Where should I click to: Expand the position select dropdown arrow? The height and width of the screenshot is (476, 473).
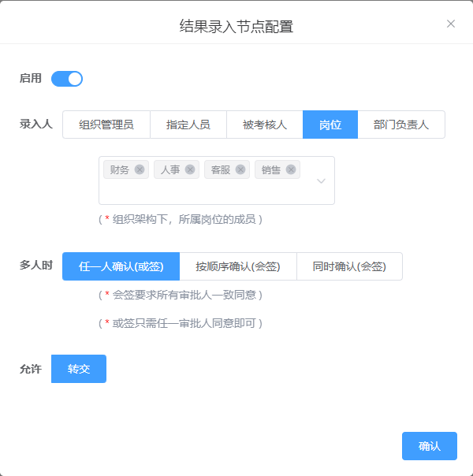(x=321, y=180)
